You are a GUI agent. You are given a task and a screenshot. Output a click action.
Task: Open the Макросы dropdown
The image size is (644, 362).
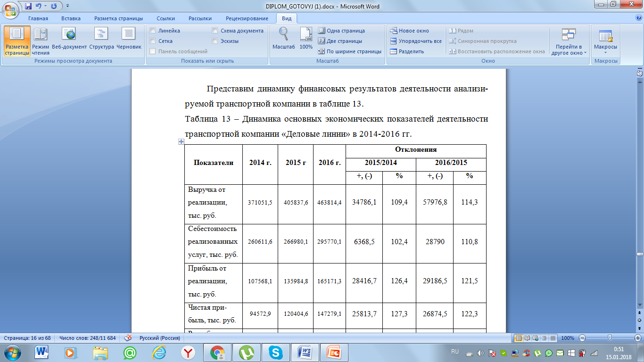point(605,41)
